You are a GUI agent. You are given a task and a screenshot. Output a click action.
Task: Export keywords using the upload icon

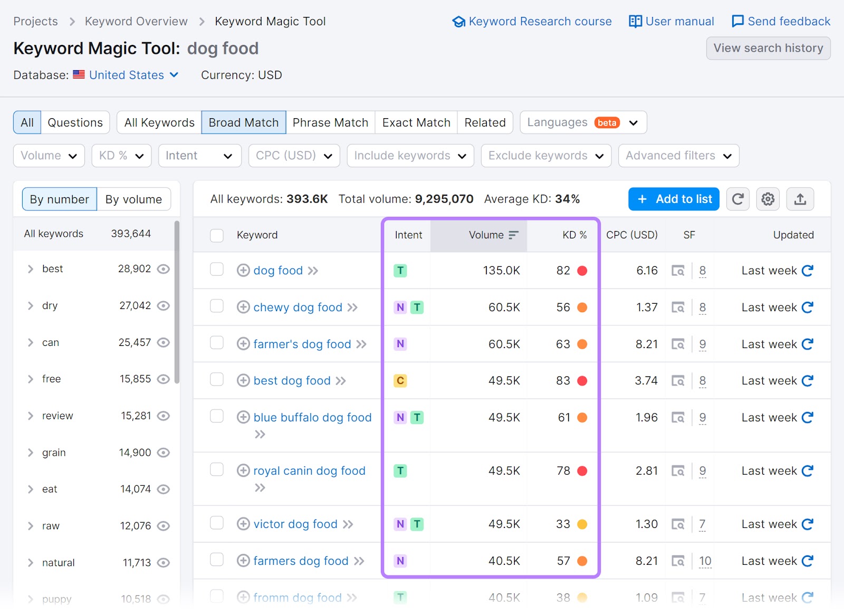point(800,199)
